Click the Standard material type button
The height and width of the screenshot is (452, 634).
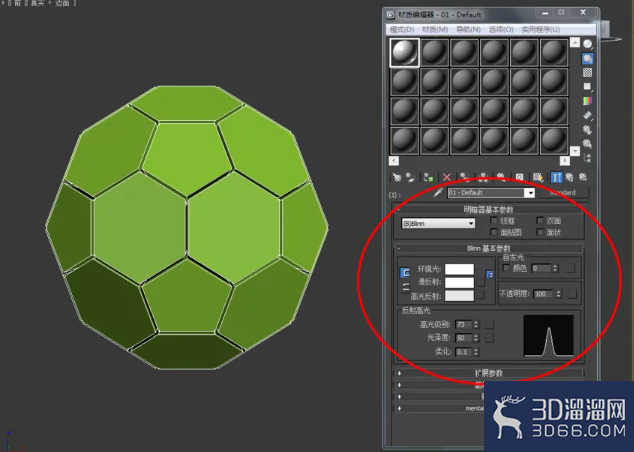pyautogui.click(x=562, y=193)
